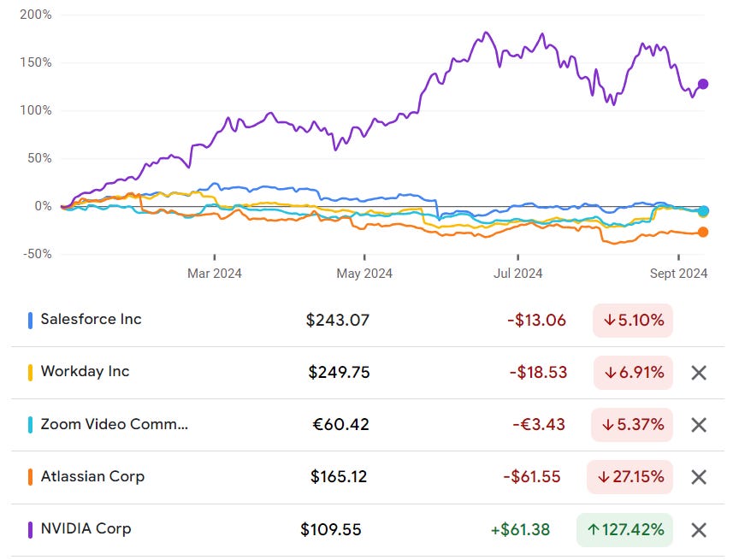Click the 200% y-axis label
Screen dimensions: 733x560
36,15
